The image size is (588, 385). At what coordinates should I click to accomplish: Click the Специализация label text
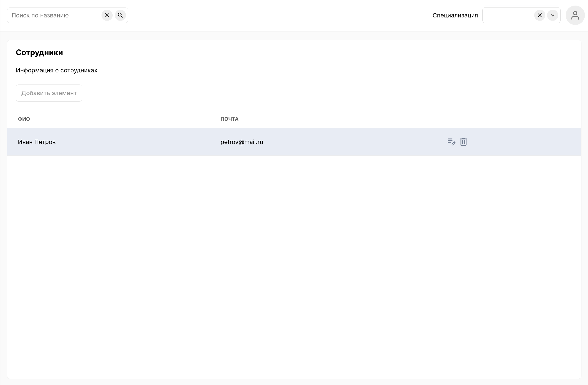[455, 15]
